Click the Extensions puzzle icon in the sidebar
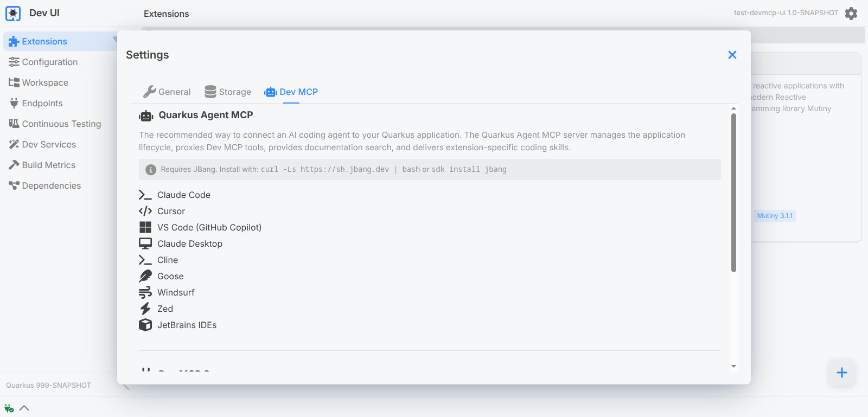This screenshot has height=417, width=868. 14,42
